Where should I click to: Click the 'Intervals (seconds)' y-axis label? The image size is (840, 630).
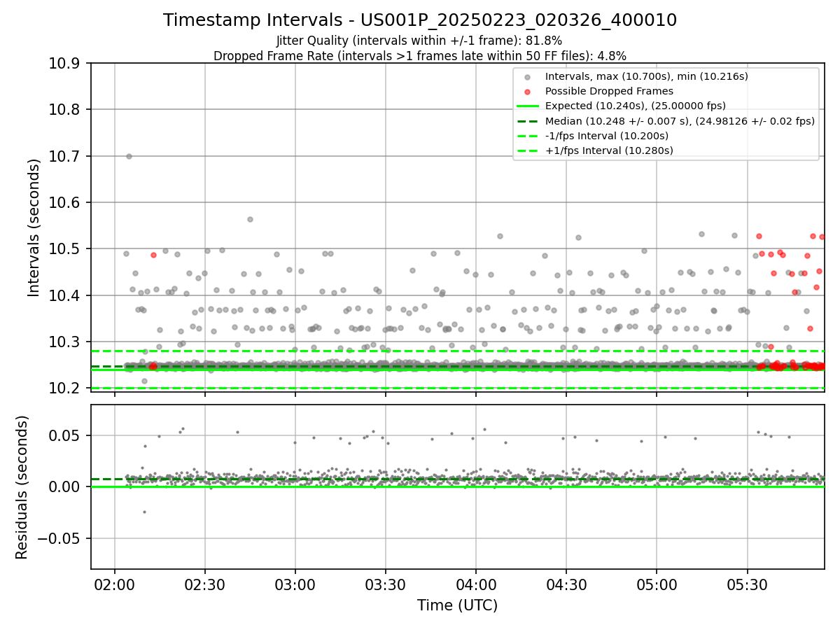(34, 227)
